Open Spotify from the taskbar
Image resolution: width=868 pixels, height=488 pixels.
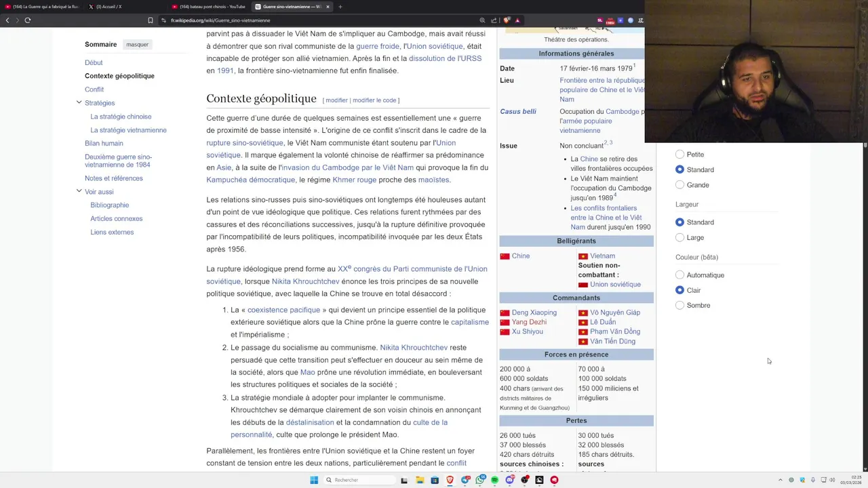point(494,480)
